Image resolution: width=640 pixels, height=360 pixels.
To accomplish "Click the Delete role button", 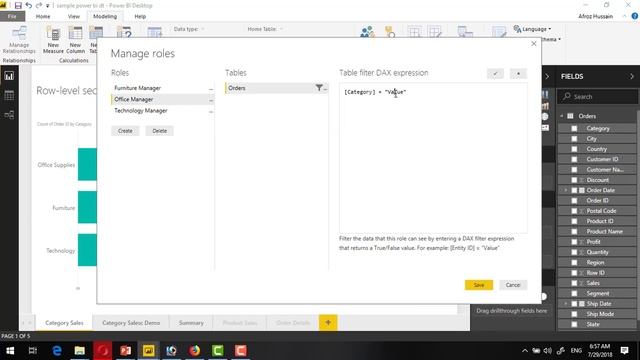I will [160, 131].
